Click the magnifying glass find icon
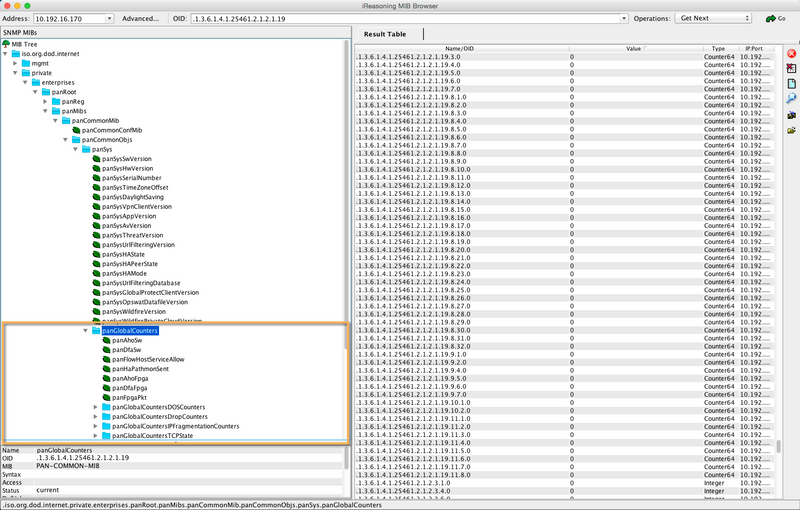Viewport: 800px width, 510px height. click(791, 99)
